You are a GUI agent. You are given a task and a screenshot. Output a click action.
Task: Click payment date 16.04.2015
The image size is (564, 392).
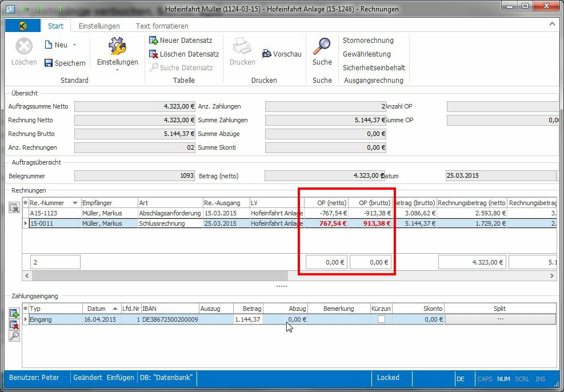[100, 319]
